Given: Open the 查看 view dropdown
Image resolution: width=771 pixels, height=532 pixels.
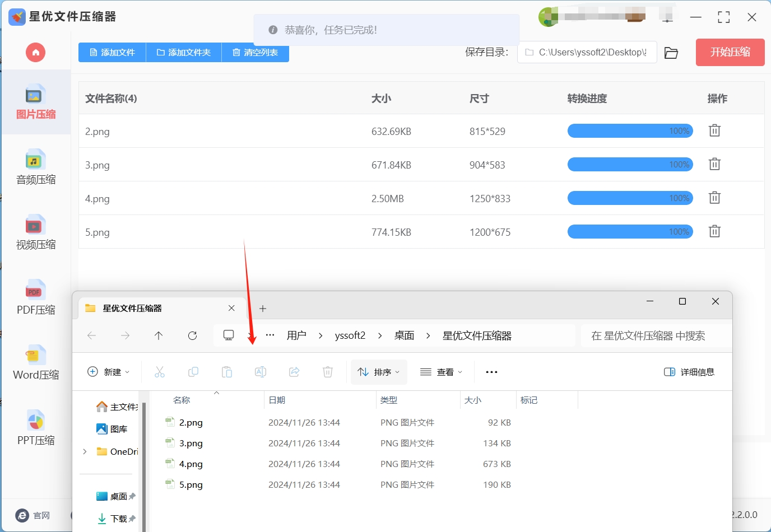Looking at the screenshot, I should 442,372.
